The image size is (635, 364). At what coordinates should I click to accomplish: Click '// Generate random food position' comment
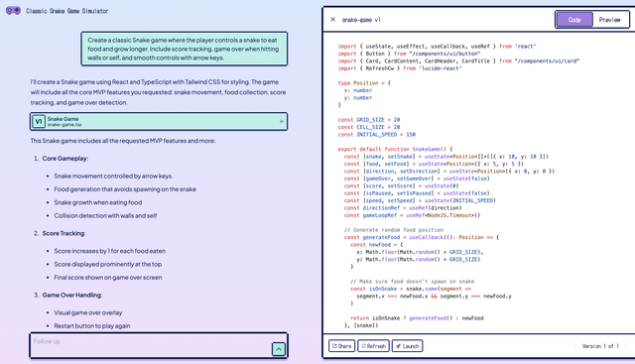point(394,230)
